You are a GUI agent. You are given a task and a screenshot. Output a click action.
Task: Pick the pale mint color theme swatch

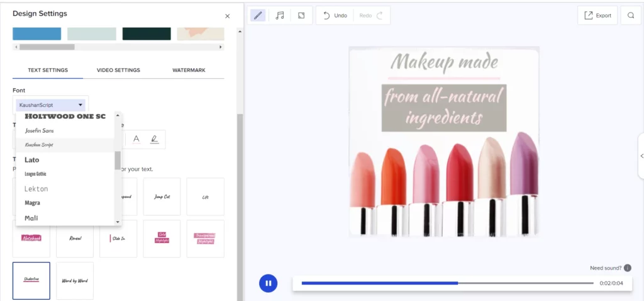pos(92,34)
